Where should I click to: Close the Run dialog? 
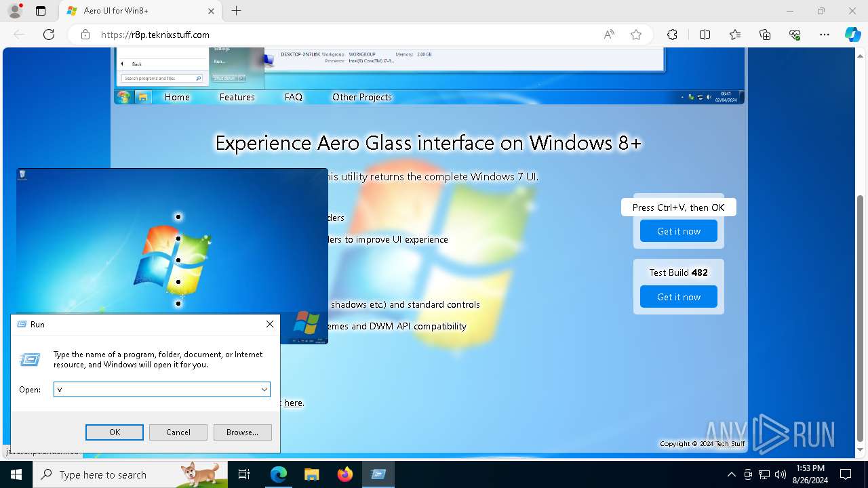270,324
